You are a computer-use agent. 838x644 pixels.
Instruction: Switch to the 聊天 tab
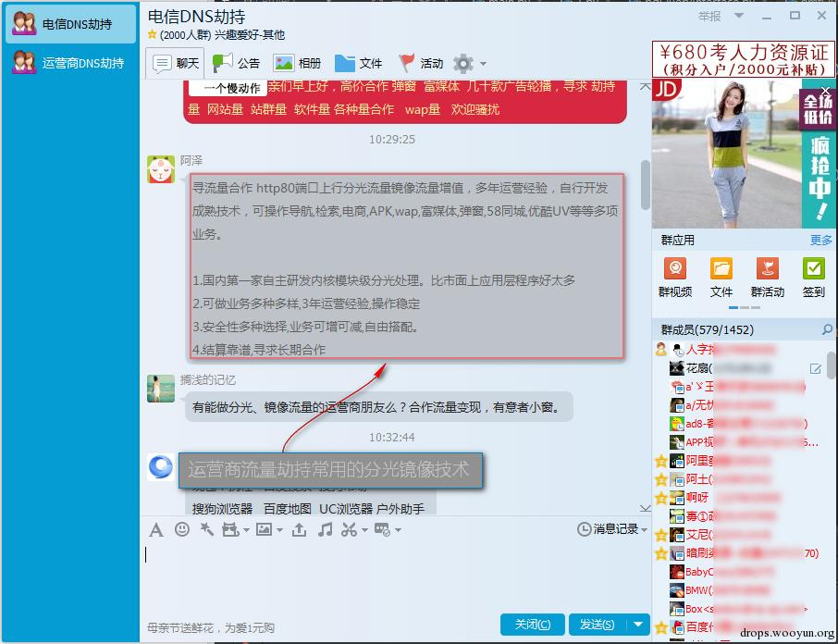pyautogui.click(x=176, y=63)
